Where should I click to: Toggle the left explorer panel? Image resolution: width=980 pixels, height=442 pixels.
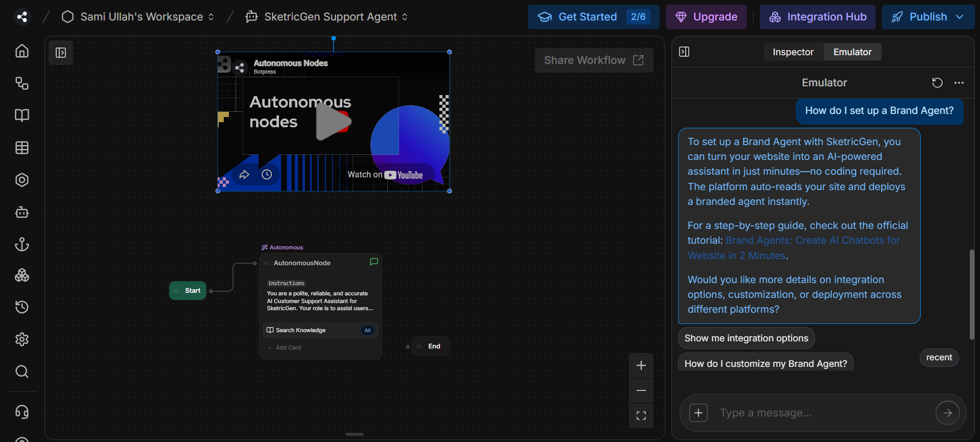coord(61,53)
